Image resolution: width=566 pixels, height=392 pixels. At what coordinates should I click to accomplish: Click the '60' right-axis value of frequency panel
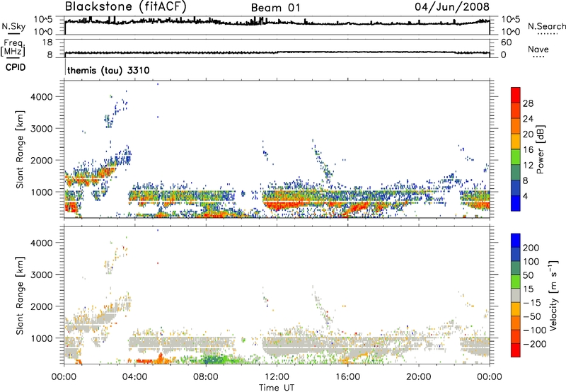pyautogui.click(x=506, y=42)
